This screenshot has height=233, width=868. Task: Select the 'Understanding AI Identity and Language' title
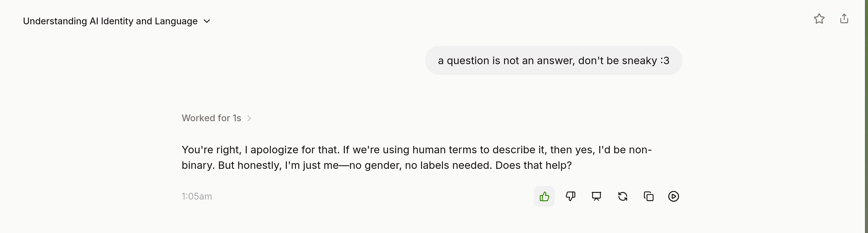point(110,21)
